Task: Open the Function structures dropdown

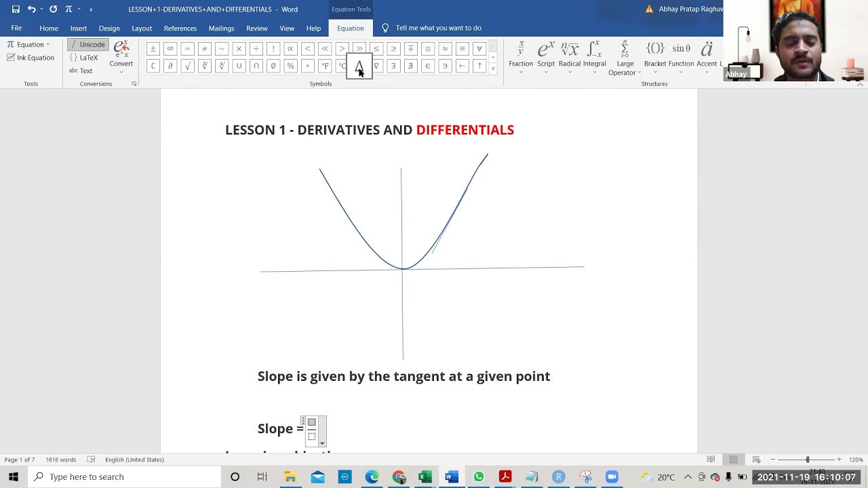Action: 681,58
